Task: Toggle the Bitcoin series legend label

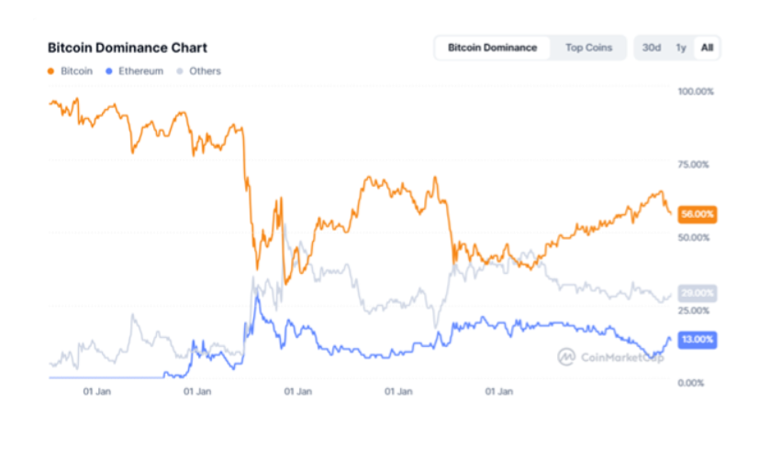Action: tap(77, 71)
